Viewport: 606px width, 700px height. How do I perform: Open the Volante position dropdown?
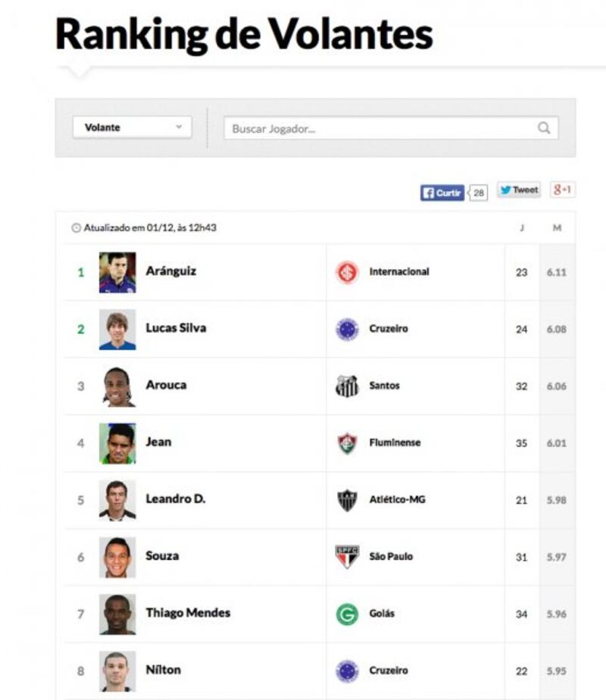(x=132, y=127)
